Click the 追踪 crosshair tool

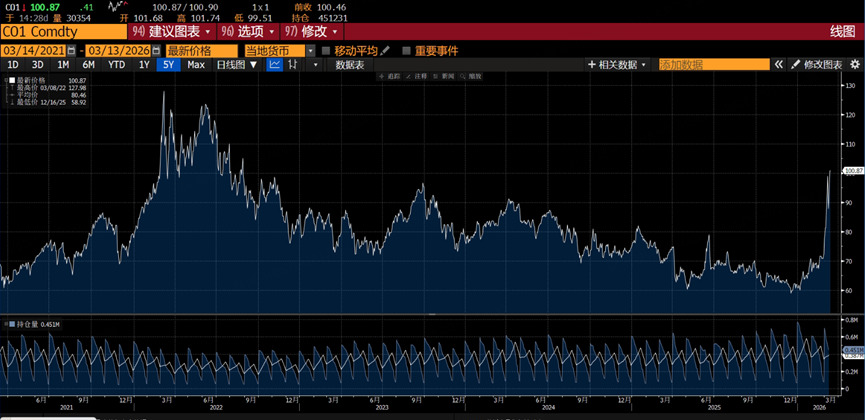pyautogui.click(x=389, y=77)
